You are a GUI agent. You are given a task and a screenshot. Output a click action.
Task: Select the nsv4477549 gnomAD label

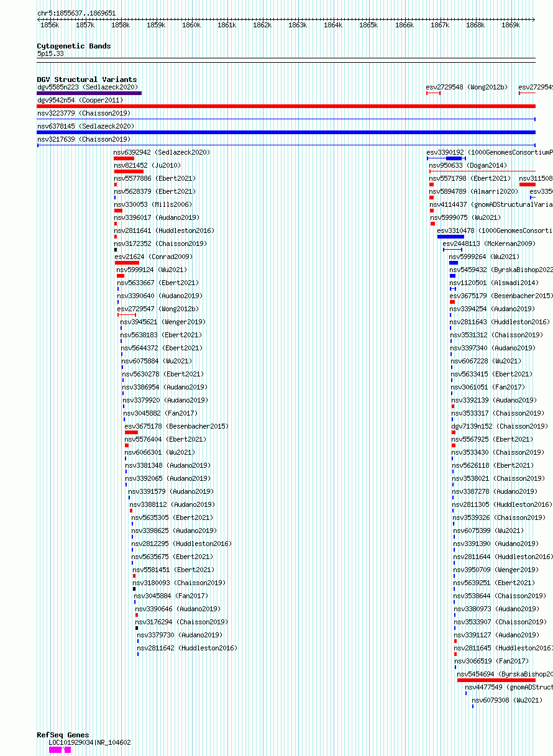(509, 687)
